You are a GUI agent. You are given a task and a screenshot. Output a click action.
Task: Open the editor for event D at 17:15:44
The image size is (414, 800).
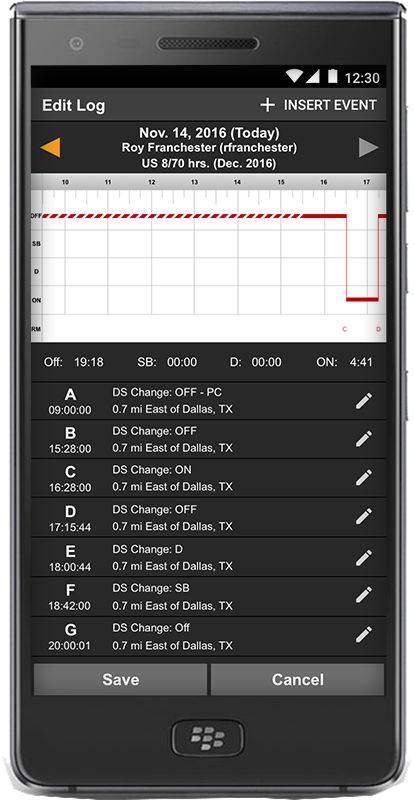click(363, 517)
